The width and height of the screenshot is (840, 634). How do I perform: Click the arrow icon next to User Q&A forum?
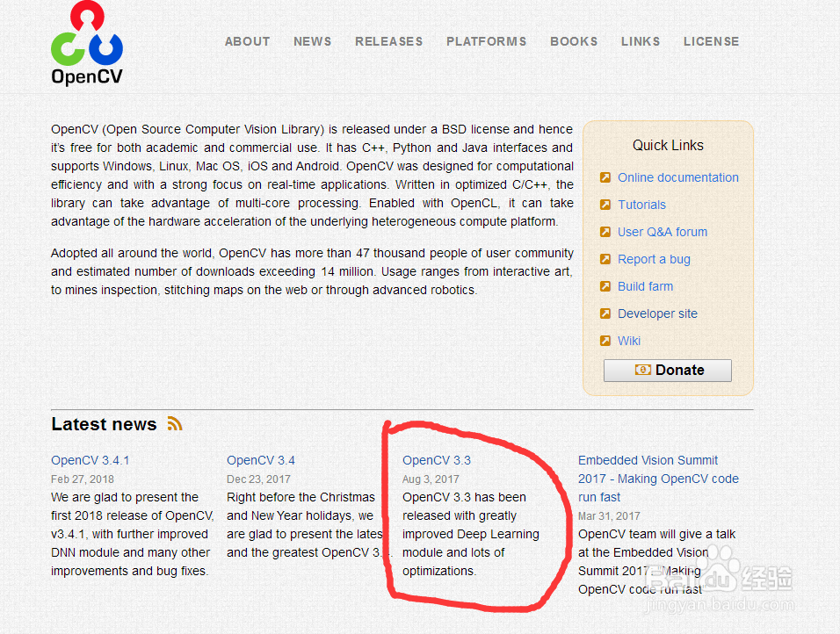[x=605, y=232]
